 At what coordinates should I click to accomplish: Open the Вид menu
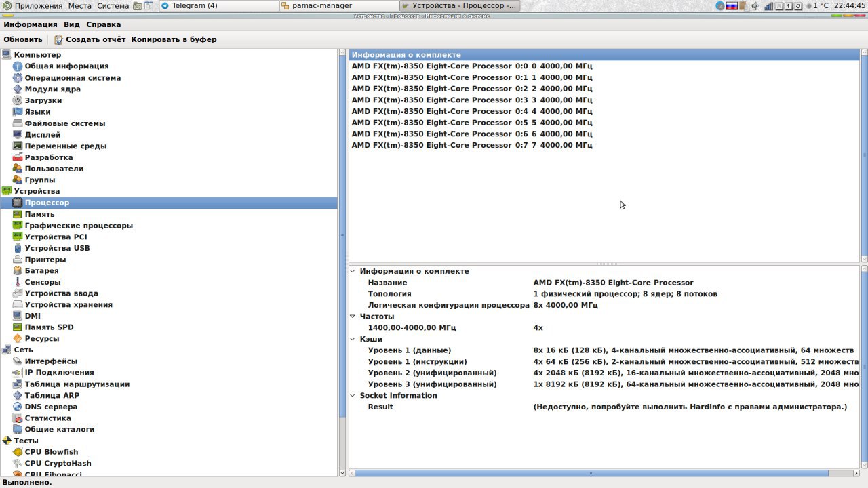(72, 24)
